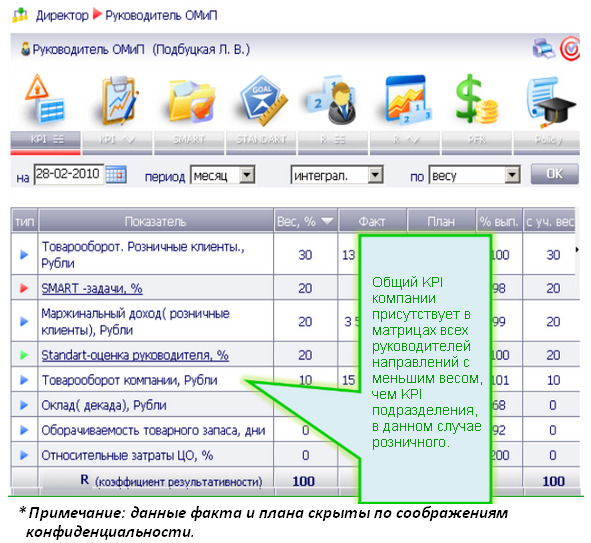
Task: Open the dollar coins PFR icon
Action: (x=476, y=99)
